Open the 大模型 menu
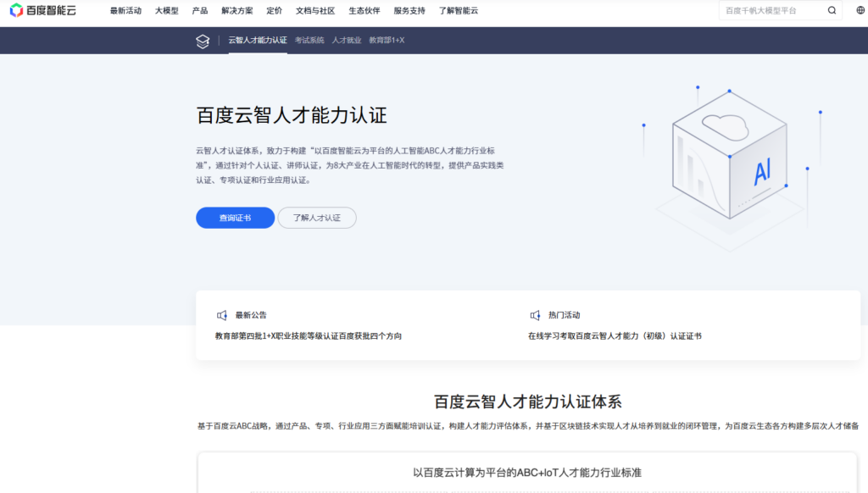The width and height of the screenshot is (868, 493). coord(166,11)
